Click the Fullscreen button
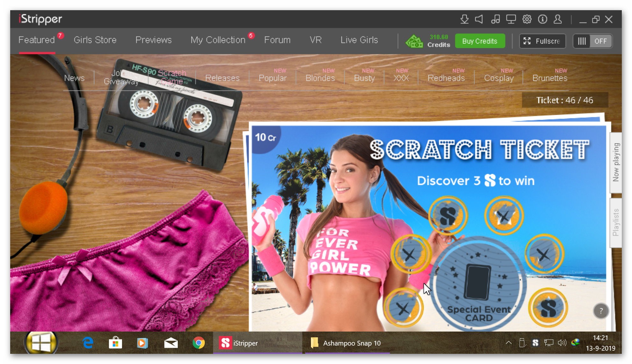The height and width of the screenshot is (364, 632). (542, 41)
